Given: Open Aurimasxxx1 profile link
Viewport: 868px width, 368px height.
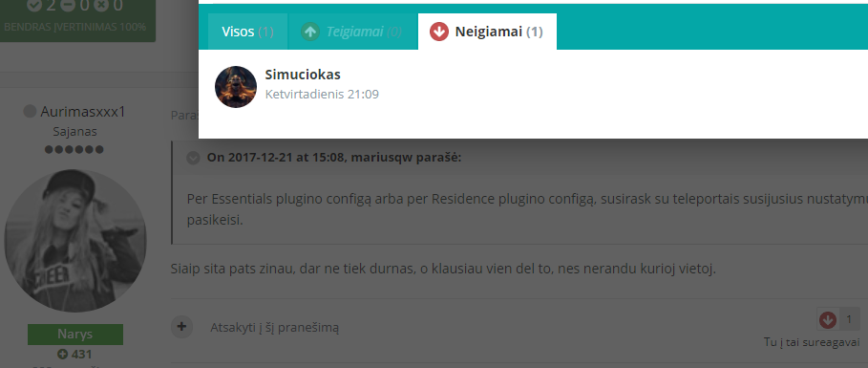Looking at the screenshot, I should point(83,112).
